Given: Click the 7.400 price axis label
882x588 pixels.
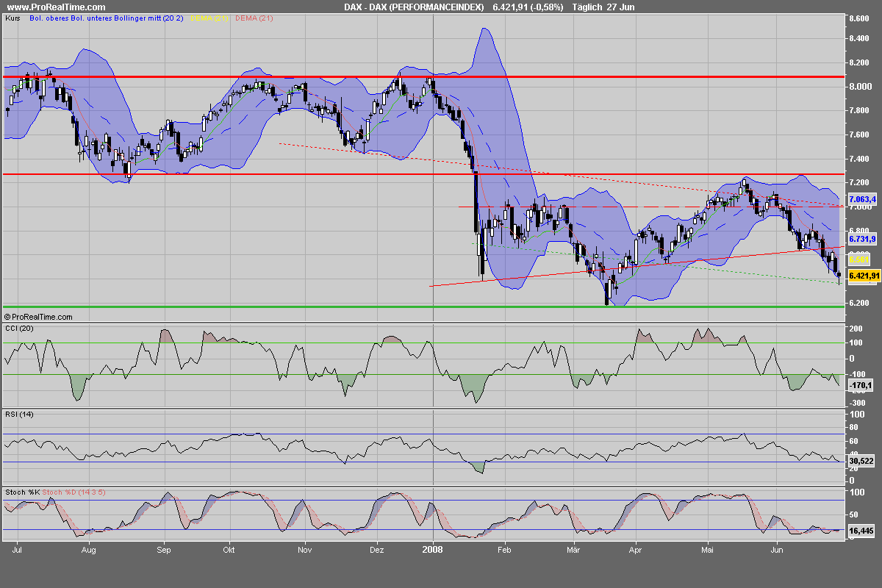Looking at the screenshot, I should point(860,159).
